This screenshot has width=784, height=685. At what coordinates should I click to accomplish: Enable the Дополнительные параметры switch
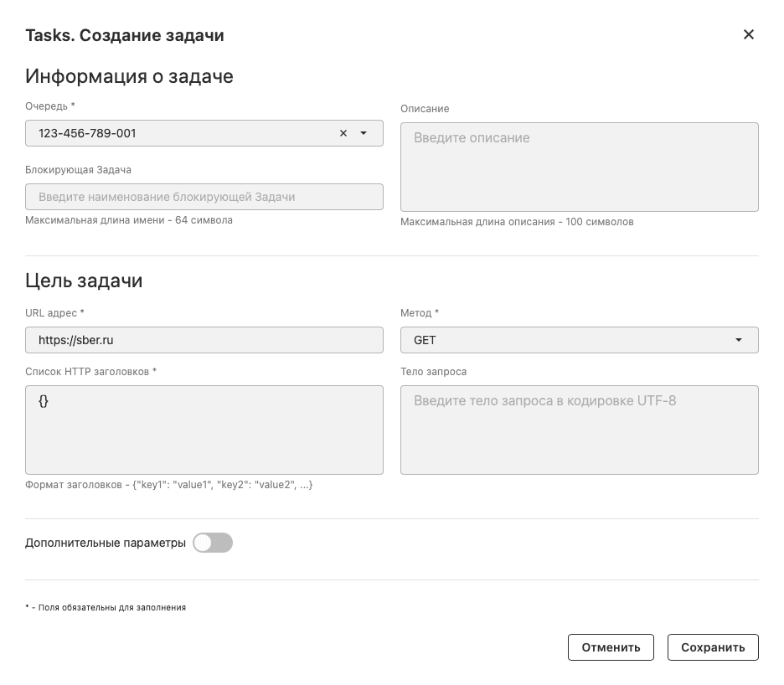coord(212,543)
